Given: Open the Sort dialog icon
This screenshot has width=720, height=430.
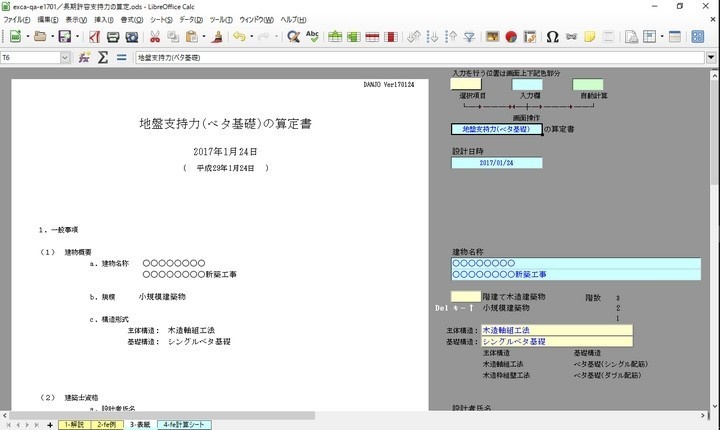Looking at the screenshot, I should pyautogui.click(x=414, y=37).
